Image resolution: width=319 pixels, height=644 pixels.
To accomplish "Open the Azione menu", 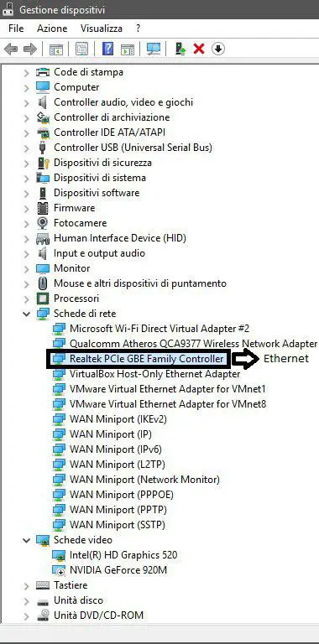I will (52, 29).
